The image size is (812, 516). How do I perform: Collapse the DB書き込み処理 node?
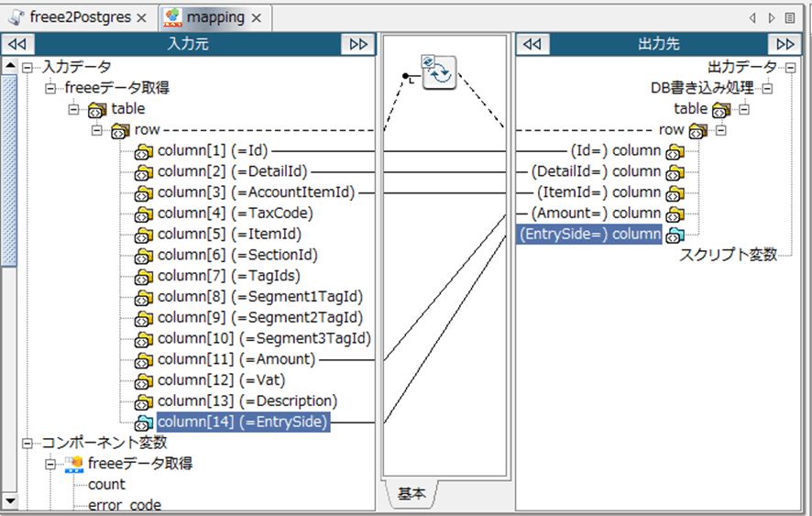[x=767, y=88]
